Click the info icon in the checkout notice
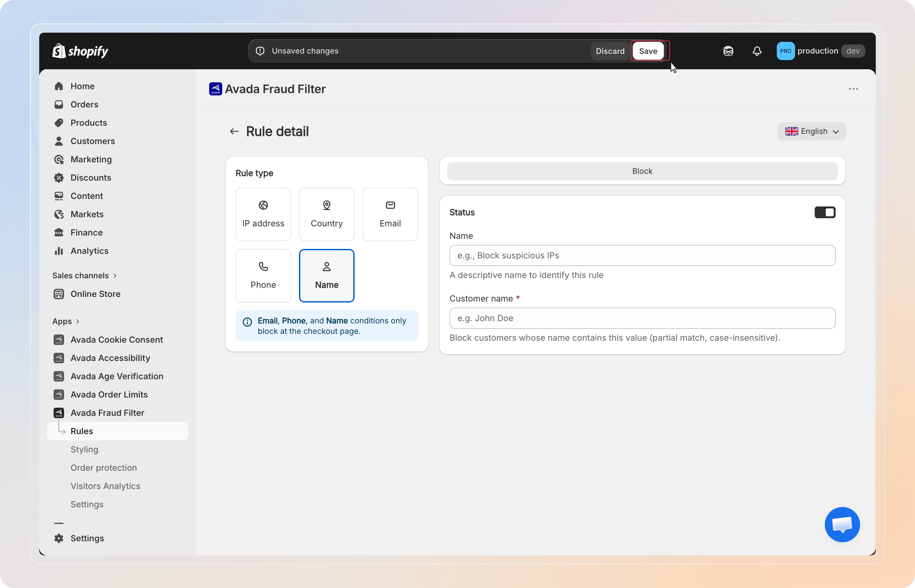Viewport: 915px width, 588px height. point(247,322)
